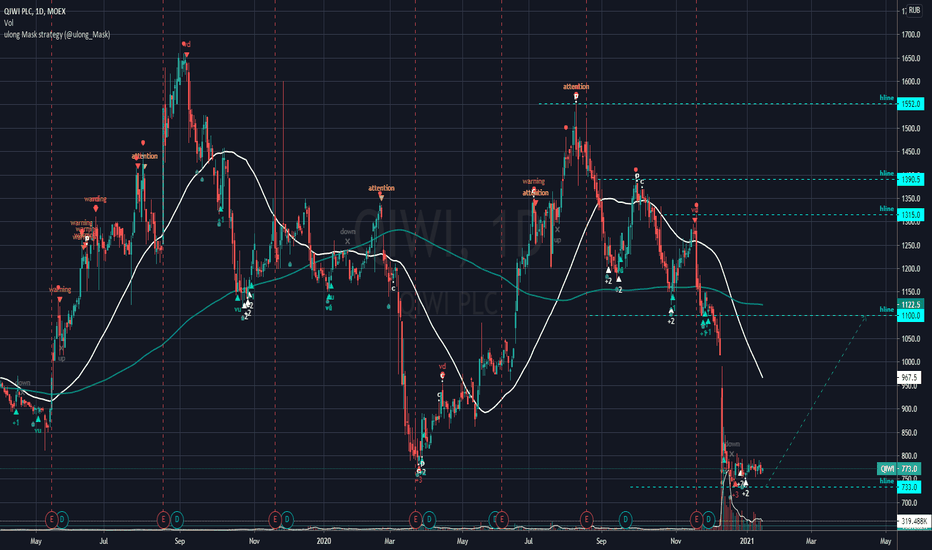
Task: Click the dividend D marker before Sep 2019
Action: click(x=177, y=520)
